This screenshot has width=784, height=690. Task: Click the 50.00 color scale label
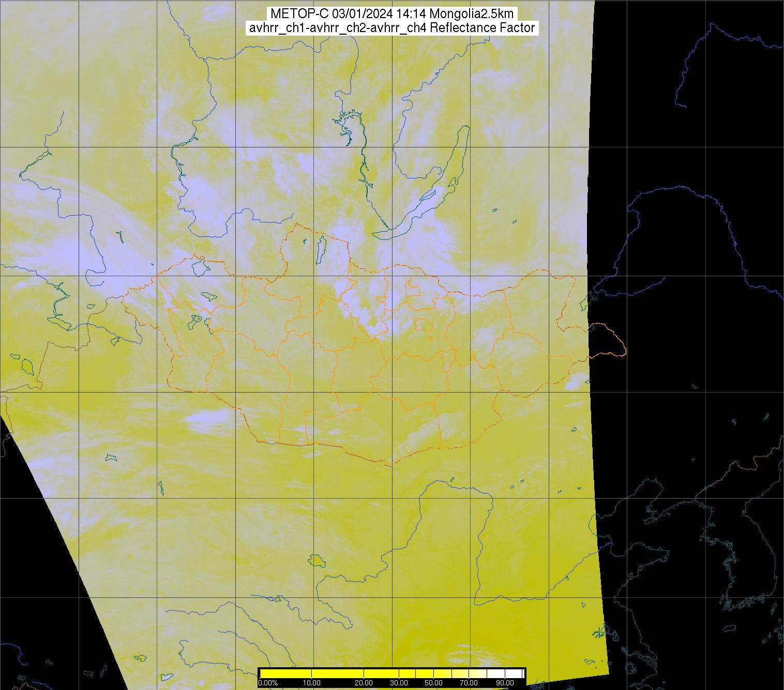(432, 683)
